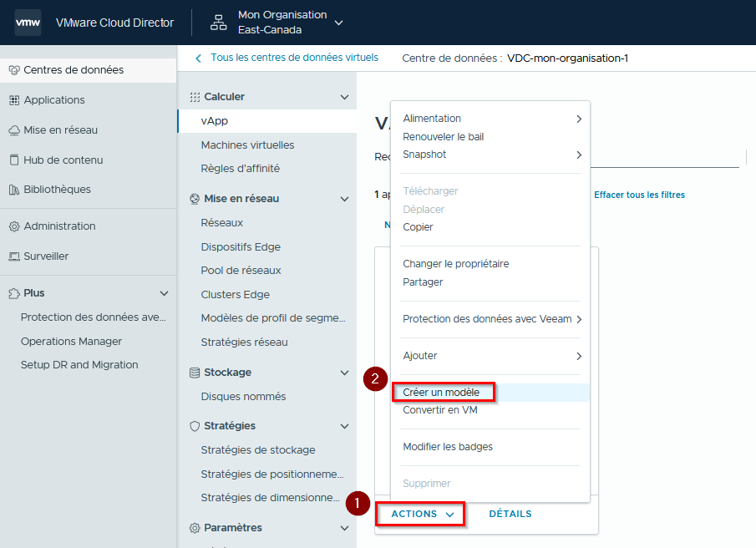Select Stratégies réseau item

pos(245,342)
